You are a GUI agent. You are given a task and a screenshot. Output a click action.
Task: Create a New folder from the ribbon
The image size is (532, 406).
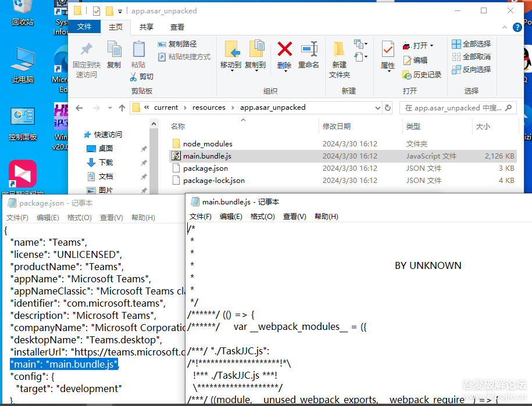point(340,60)
